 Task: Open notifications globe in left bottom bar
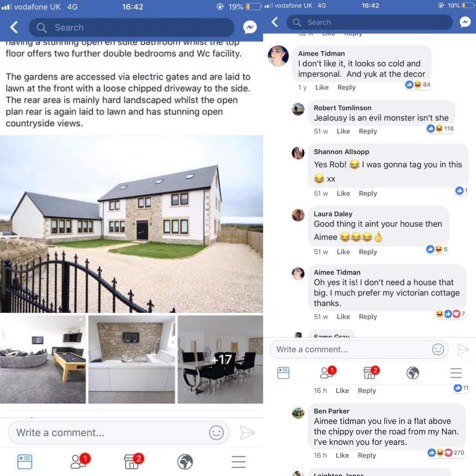(185, 461)
